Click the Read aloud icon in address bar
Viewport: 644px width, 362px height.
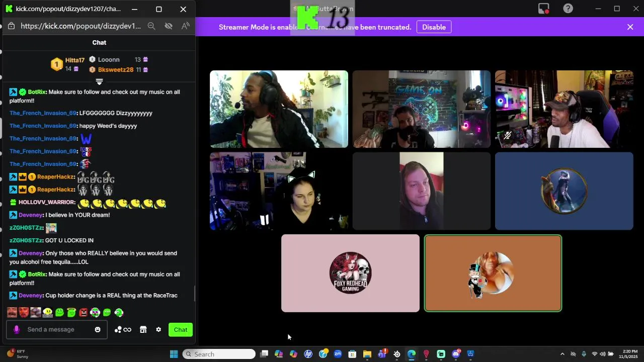[186, 26]
